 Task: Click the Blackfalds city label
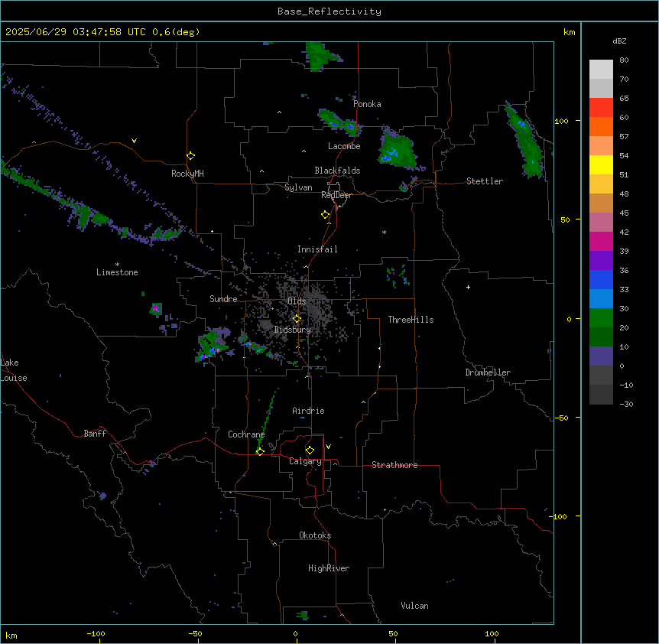coord(337,171)
